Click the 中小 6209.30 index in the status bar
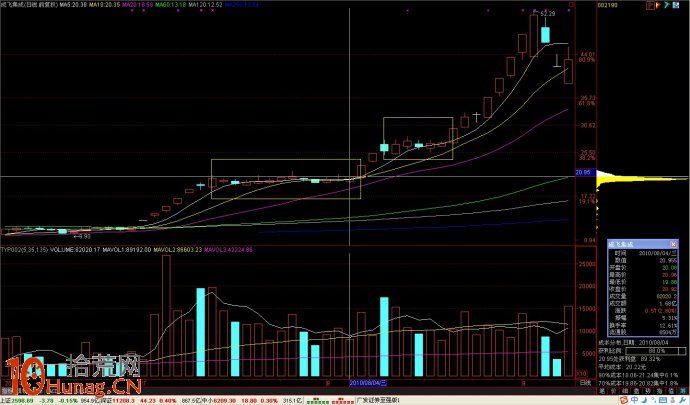690x405 pixels. pos(219,401)
